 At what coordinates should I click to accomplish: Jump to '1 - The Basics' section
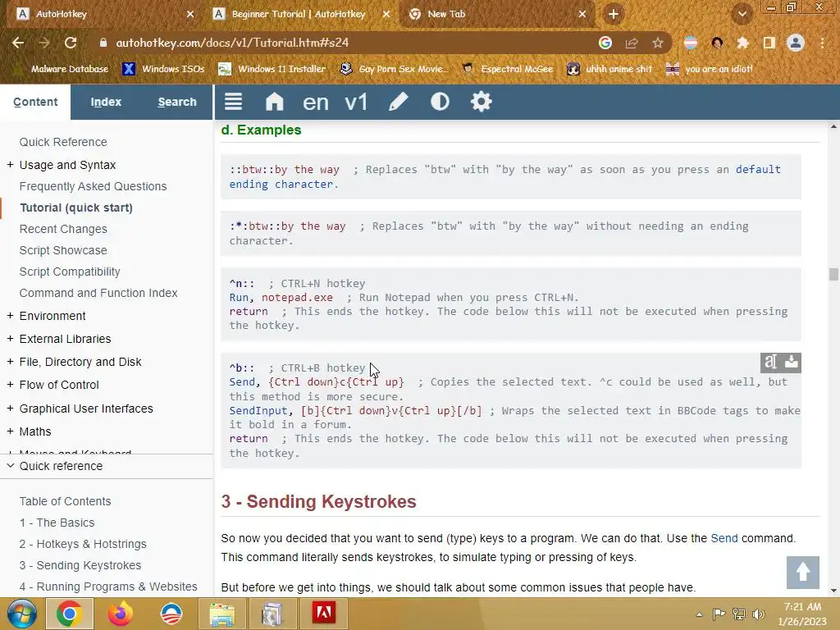coord(57,523)
